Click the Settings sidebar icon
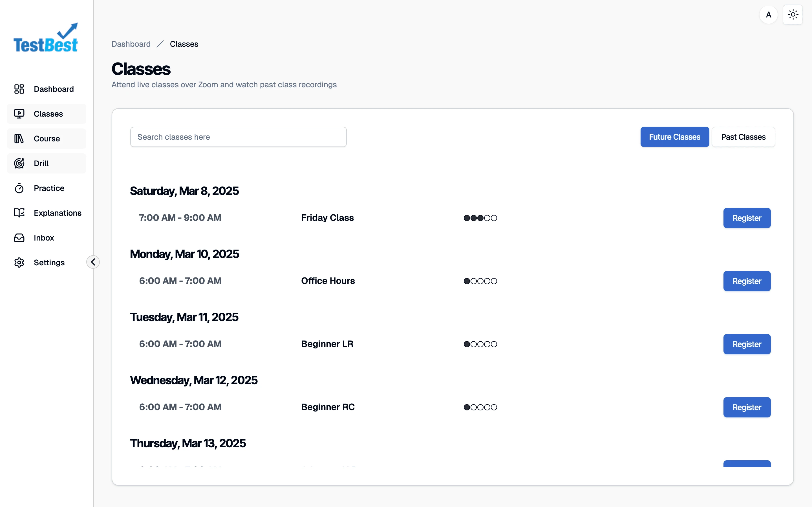Screen dimensions: 812x507 point(19,262)
